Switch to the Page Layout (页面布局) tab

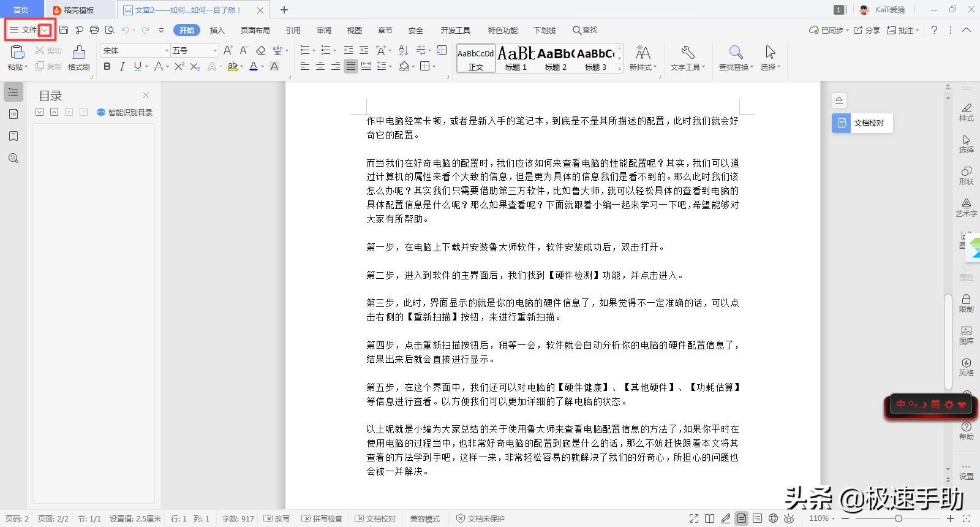coord(255,30)
